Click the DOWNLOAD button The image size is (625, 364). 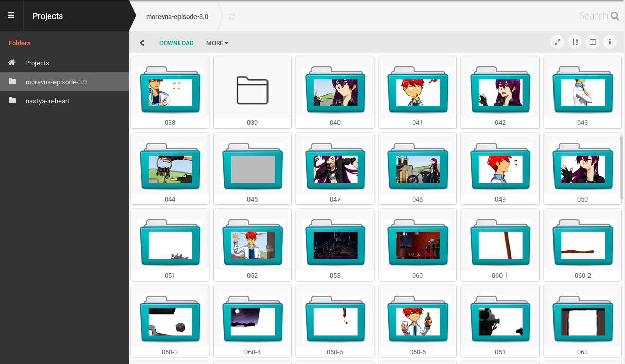(x=176, y=43)
